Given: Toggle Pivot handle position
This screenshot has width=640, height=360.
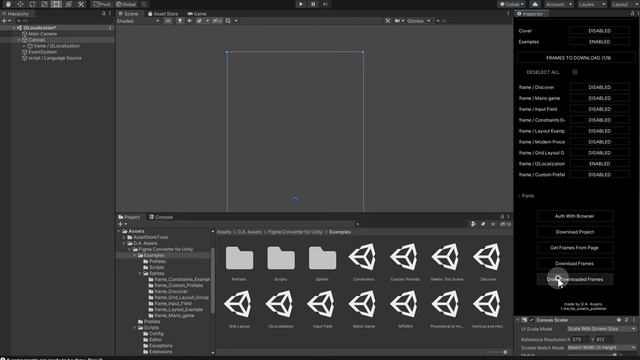Looking at the screenshot, I should (102, 4).
